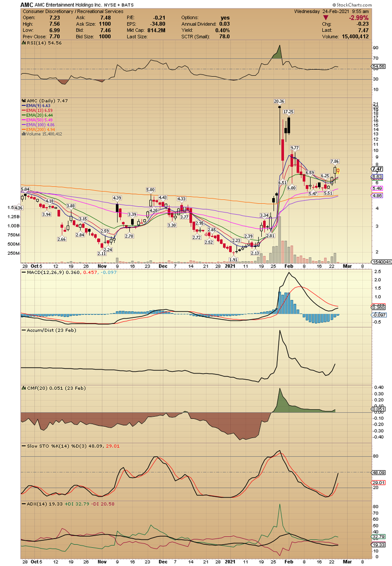The width and height of the screenshot is (392, 566).
Task: Click the 1.91 low price label
Action: coord(233,259)
